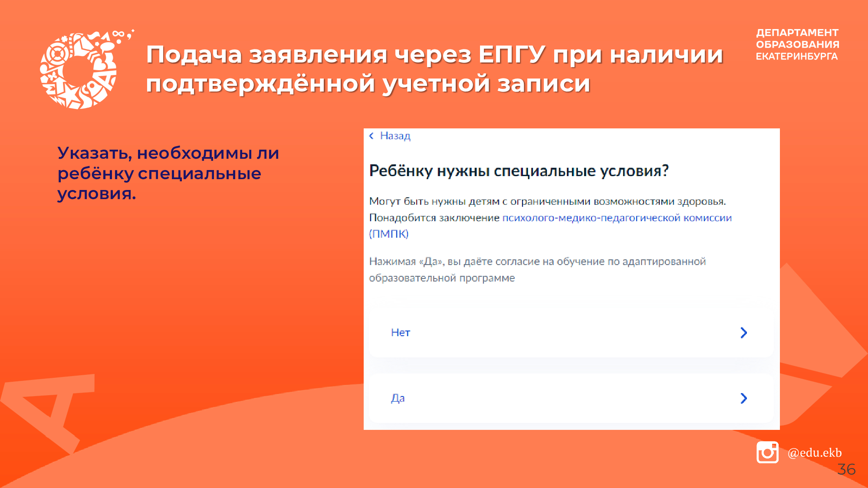868x488 pixels.
Task: Click 'ДЕПАРТАМЕНТ ОБРАЗОВАНИЯ ЕКАТЕРИНБУРГА' text
Action: [x=797, y=44]
